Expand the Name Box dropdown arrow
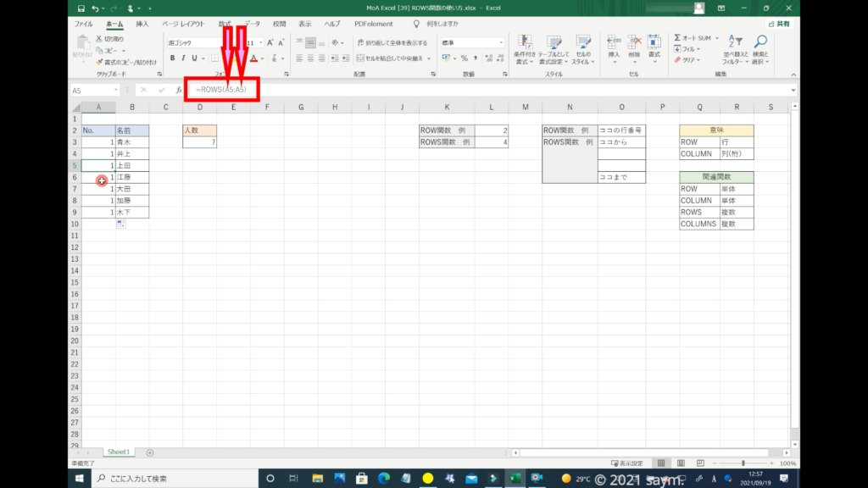The width and height of the screenshot is (868, 488). click(116, 90)
